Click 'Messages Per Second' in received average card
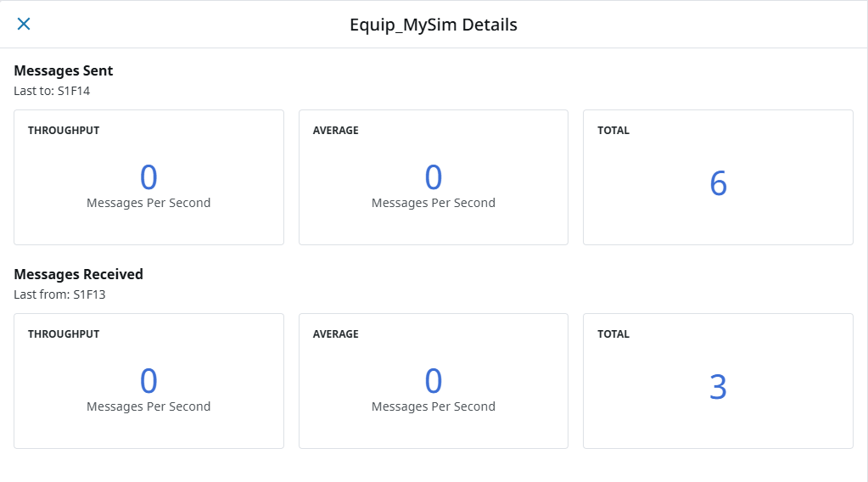868x482 pixels. [x=434, y=406]
